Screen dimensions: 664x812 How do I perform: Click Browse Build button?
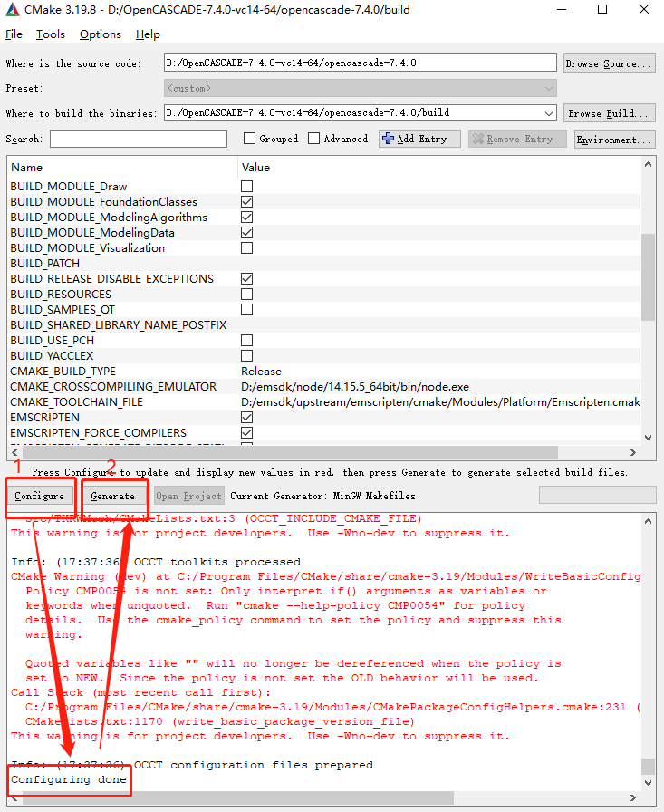(x=609, y=113)
